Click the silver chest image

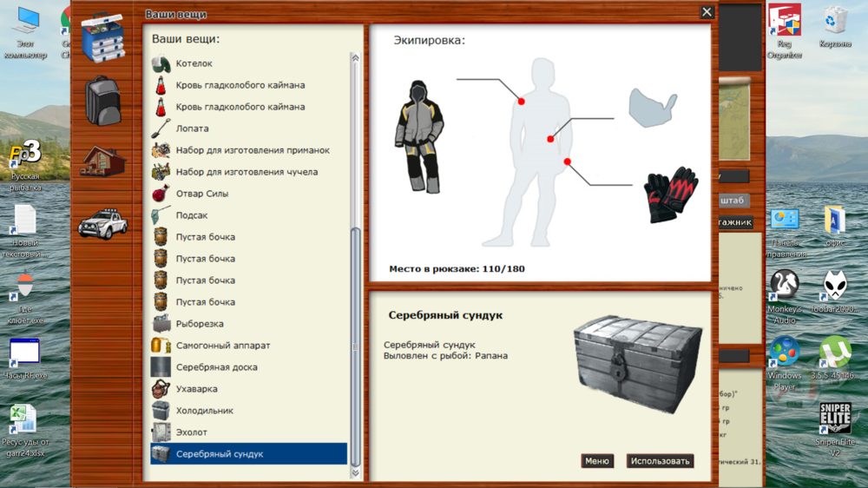[639, 363]
